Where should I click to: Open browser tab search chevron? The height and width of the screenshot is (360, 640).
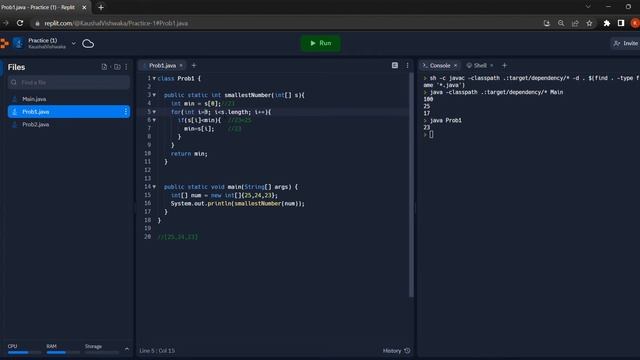pyautogui.click(x=588, y=7)
